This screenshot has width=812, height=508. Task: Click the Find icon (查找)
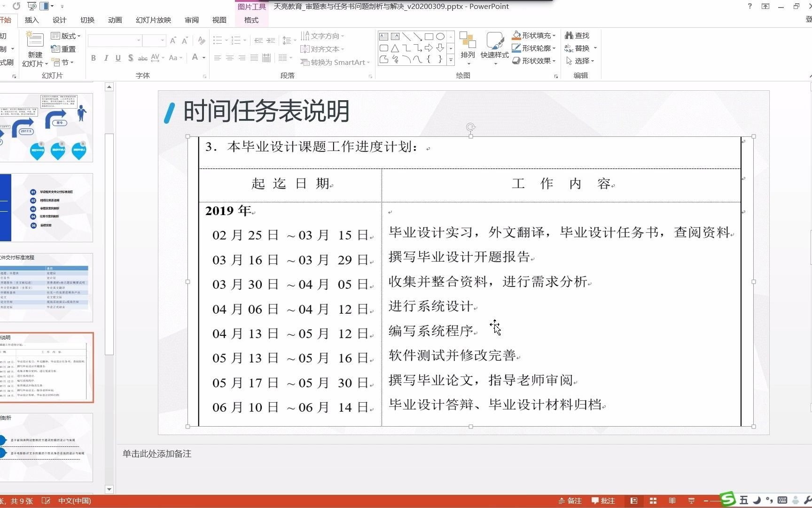[577, 35]
